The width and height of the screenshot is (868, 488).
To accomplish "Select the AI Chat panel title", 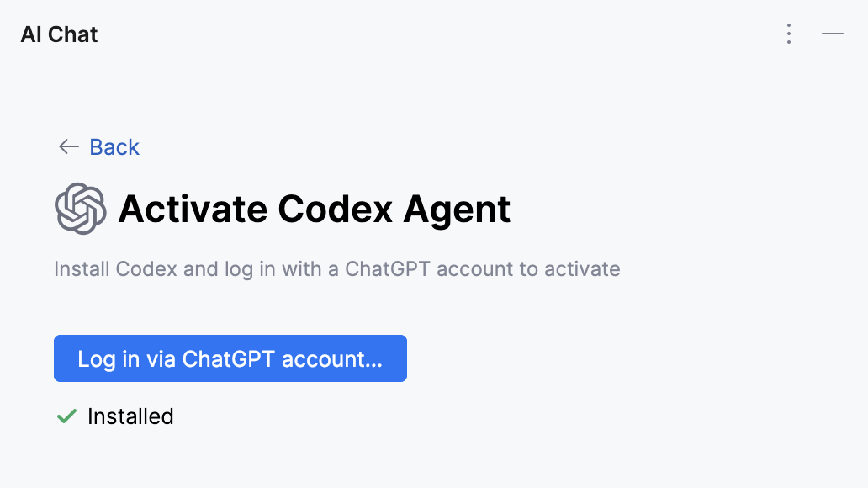I will (x=58, y=34).
